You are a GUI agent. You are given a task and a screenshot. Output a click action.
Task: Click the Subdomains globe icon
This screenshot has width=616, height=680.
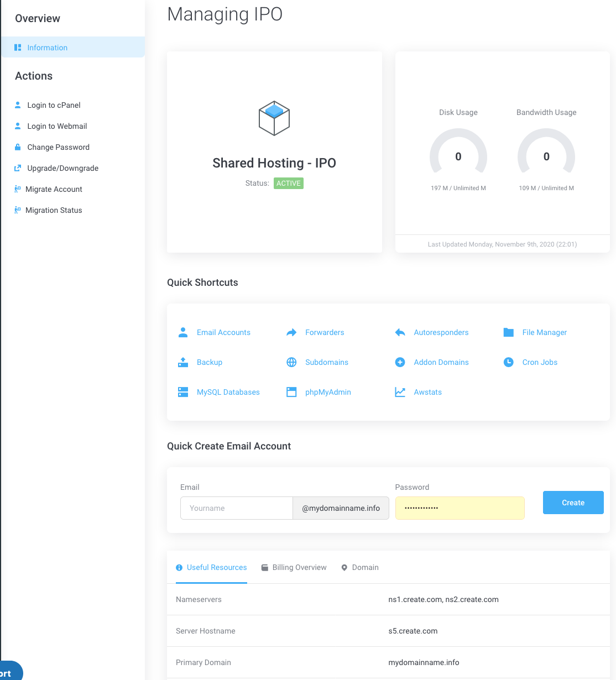pyautogui.click(x=291, y=362)
